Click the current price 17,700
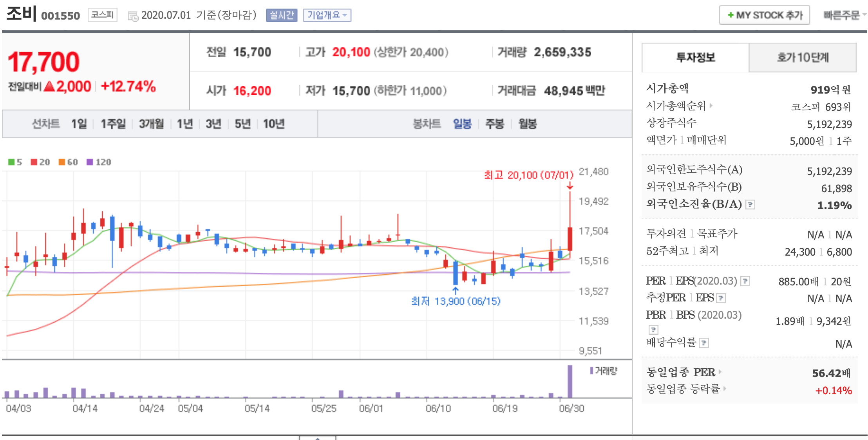Viewport: 868px width, 440px height. click(43, 62)
